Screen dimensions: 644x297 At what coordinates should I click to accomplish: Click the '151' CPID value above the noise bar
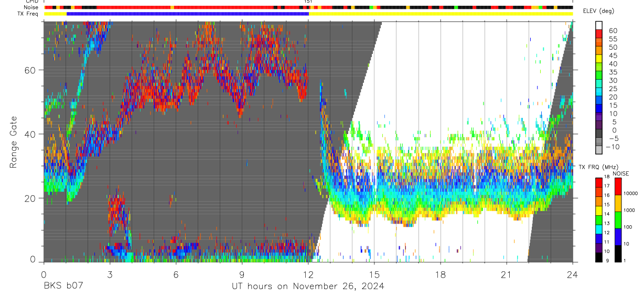308,2
